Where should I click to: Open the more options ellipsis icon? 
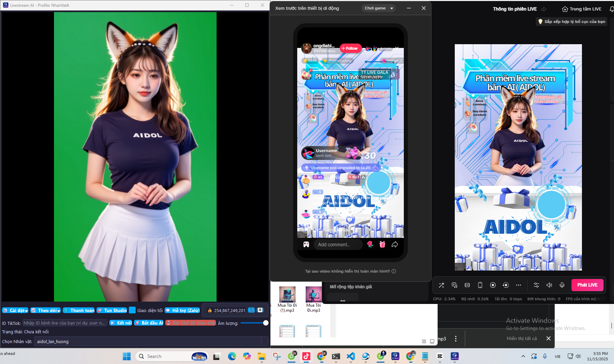(519, 285)
